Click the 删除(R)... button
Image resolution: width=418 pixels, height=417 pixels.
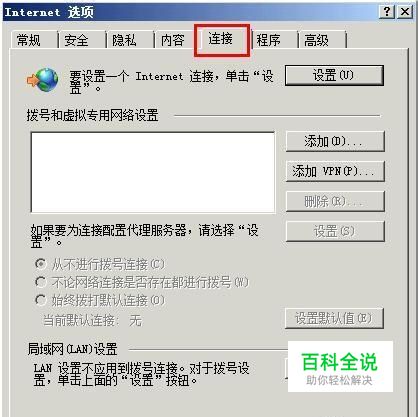pyautogui.click(x=335, y=201)
